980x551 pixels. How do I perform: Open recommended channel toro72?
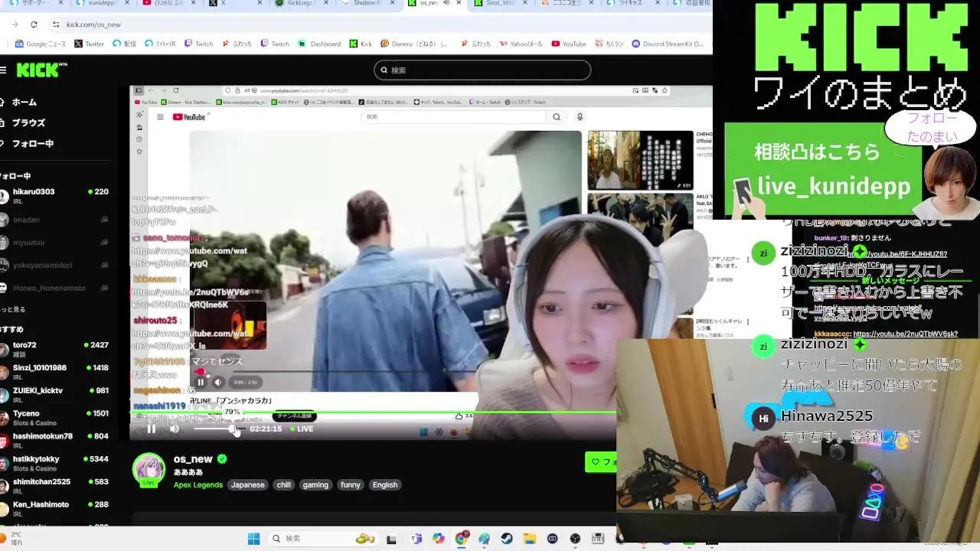(x=55, y=349)
